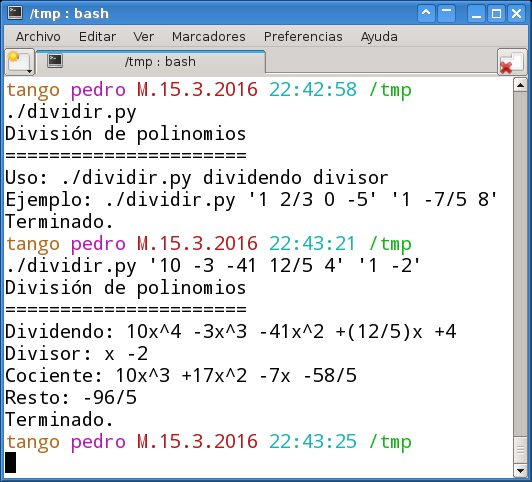This screenshot has width=532, height=482.
Task: Open the Archivo menu
Action: coord(38,37)
